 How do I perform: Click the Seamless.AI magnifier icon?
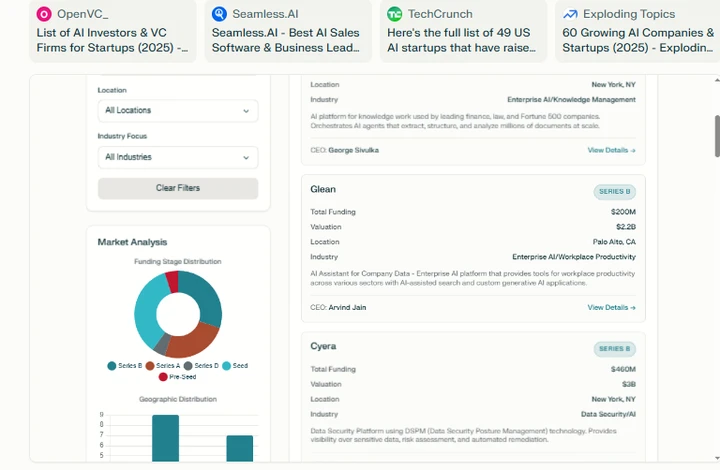point(219,14)
